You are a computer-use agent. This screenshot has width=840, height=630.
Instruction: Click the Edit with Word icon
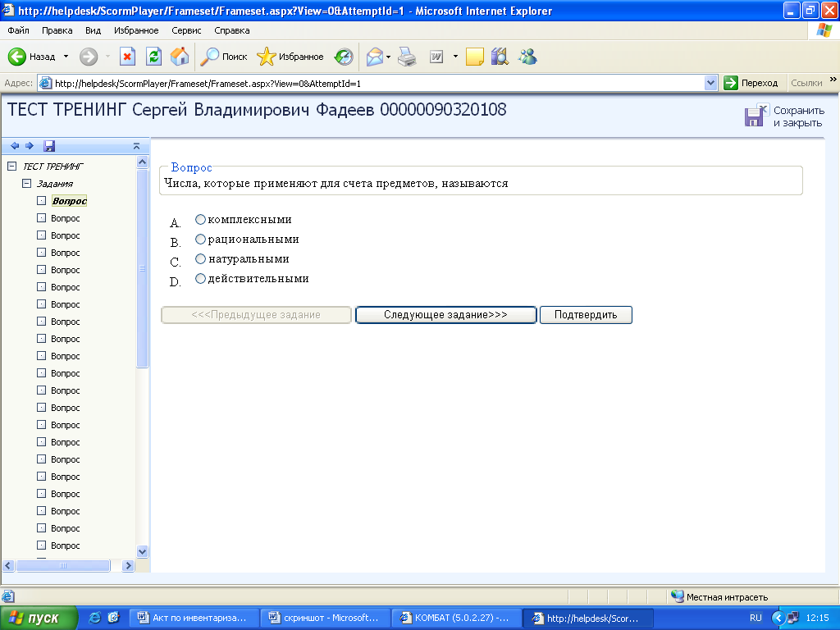tap(436, 57)
